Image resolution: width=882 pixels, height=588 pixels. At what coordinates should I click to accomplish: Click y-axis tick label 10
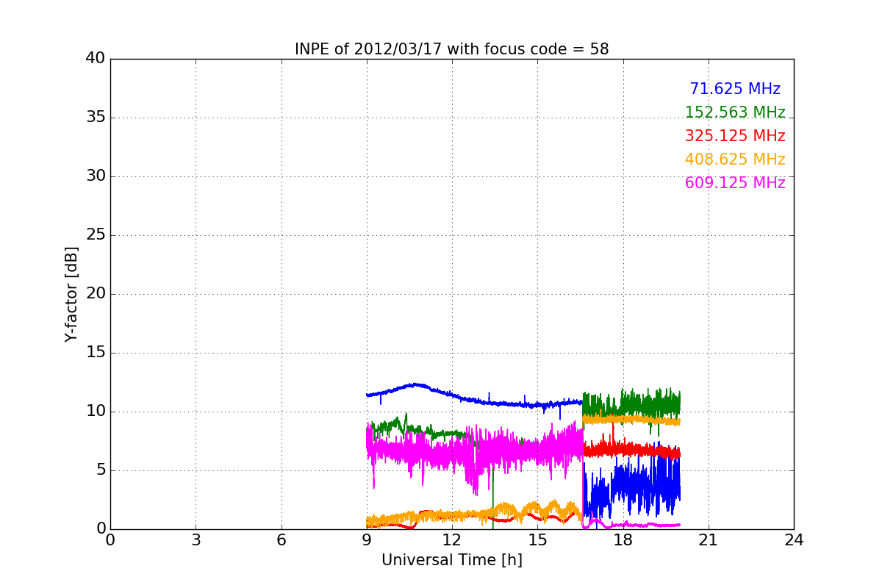pyautogui.click(x=95, y=412)
